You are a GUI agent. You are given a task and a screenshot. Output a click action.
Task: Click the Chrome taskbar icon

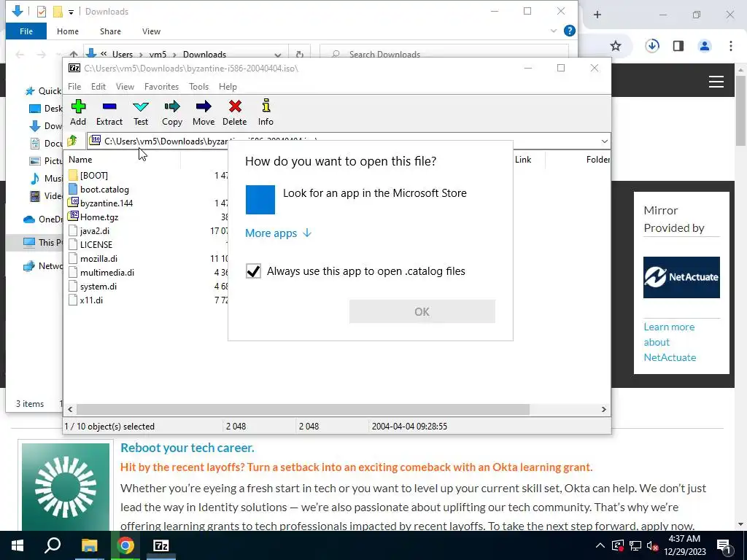coord(125,545)
